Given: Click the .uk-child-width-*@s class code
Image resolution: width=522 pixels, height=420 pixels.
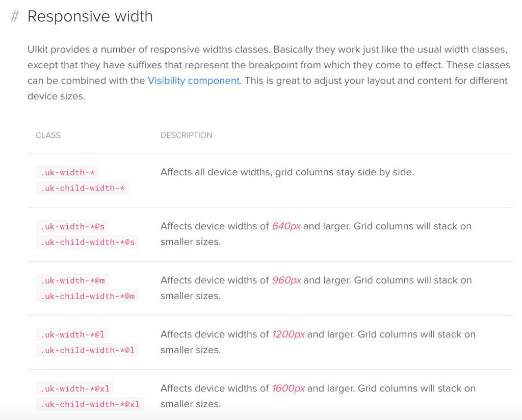Looking at the screenshot, I should [87, 242].
